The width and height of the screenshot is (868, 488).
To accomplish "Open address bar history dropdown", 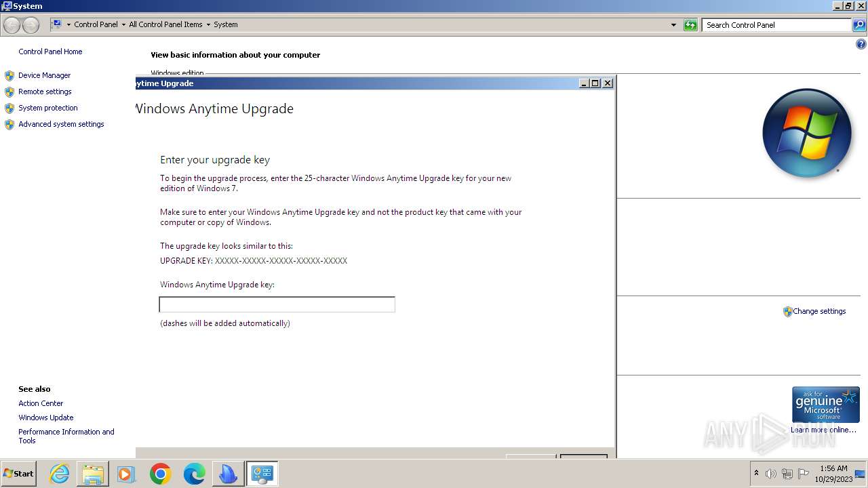I will 673,25.
